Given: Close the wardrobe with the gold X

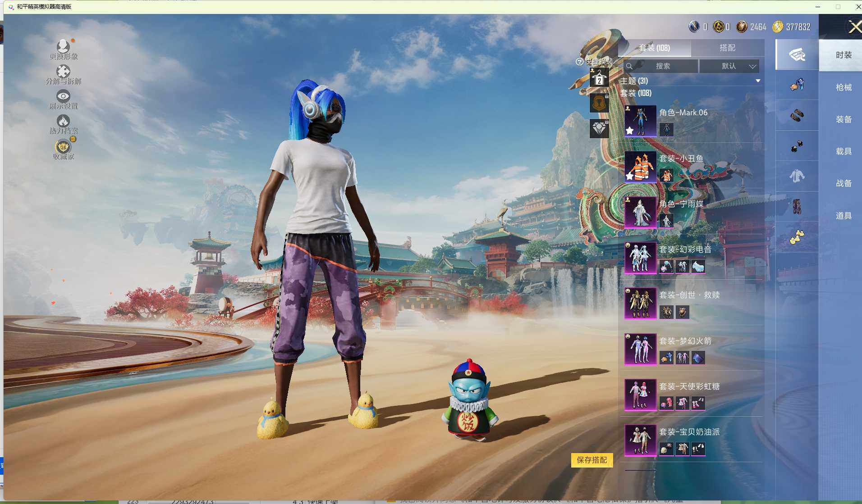Looking at the screenshot, I should pyautogui.click(x=855, y=27).
